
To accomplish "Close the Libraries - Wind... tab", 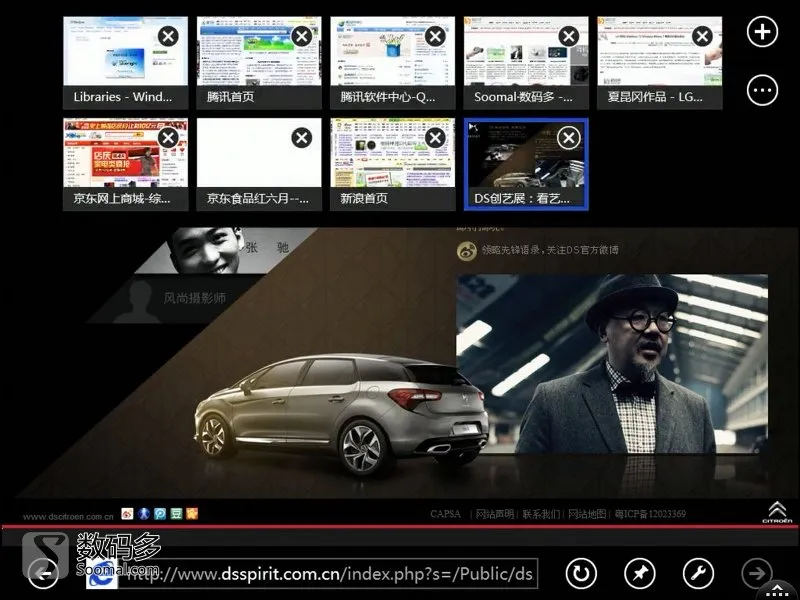I will pos(168,36).
